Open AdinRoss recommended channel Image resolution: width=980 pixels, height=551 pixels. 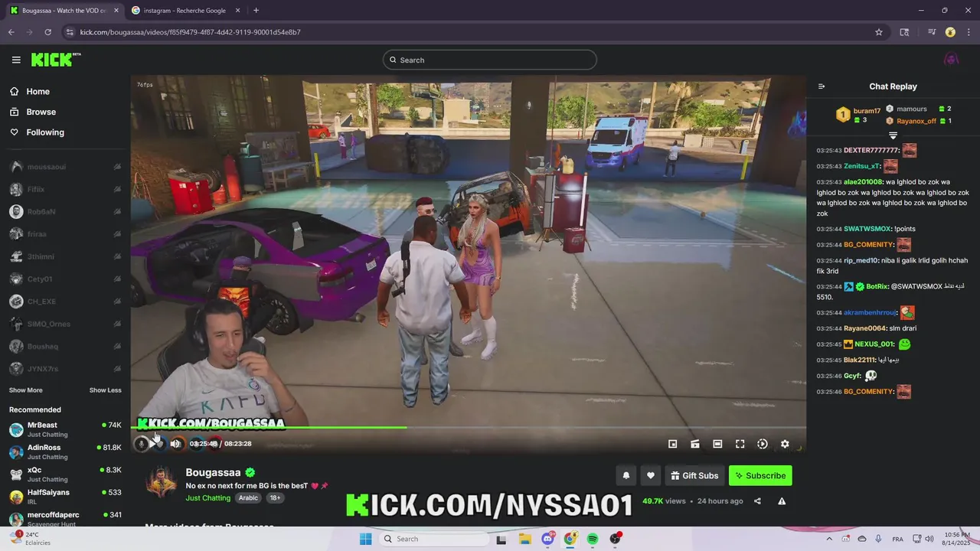point(65,452)
